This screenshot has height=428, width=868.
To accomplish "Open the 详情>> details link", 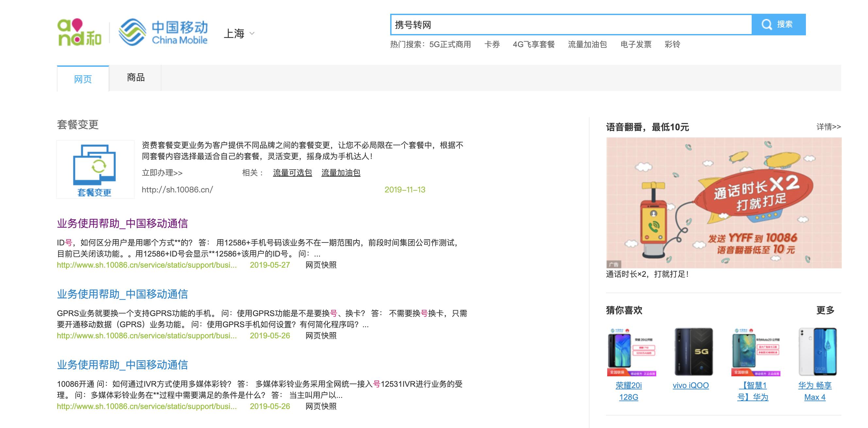I will point(828,127).
